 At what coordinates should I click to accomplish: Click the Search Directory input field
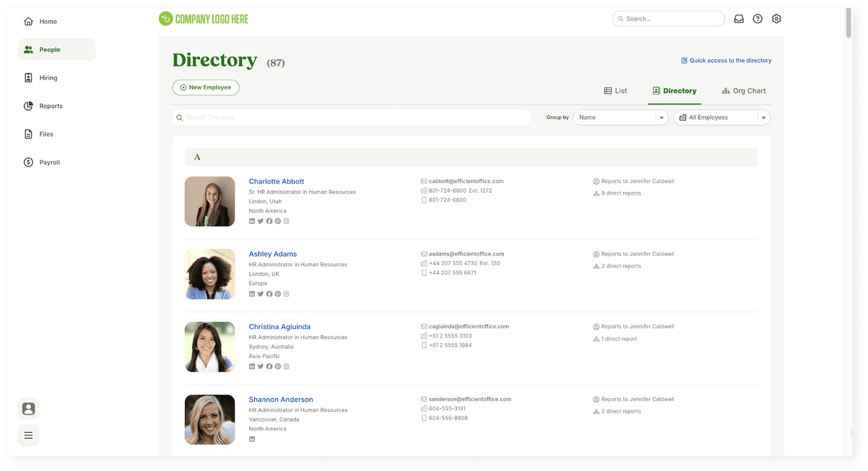click(353, 118)
